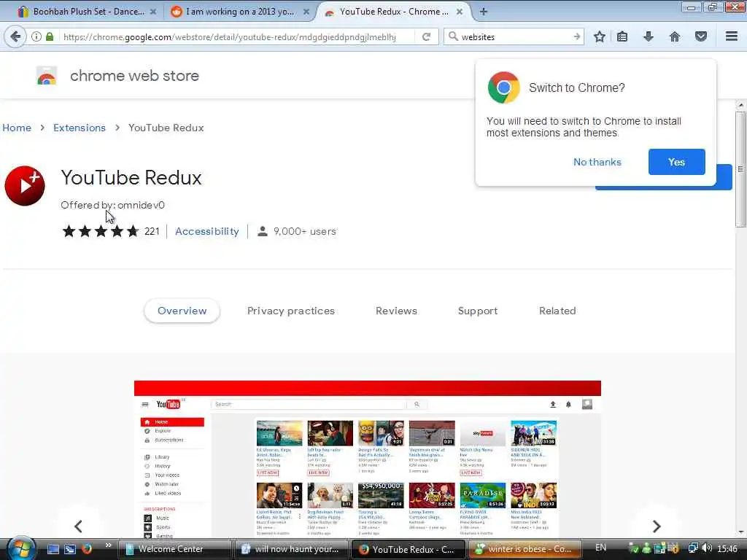Viewport: 747px width, 560px height.
Task: Open Welcome Center taskbar button
Action: [x=174, y=549]
